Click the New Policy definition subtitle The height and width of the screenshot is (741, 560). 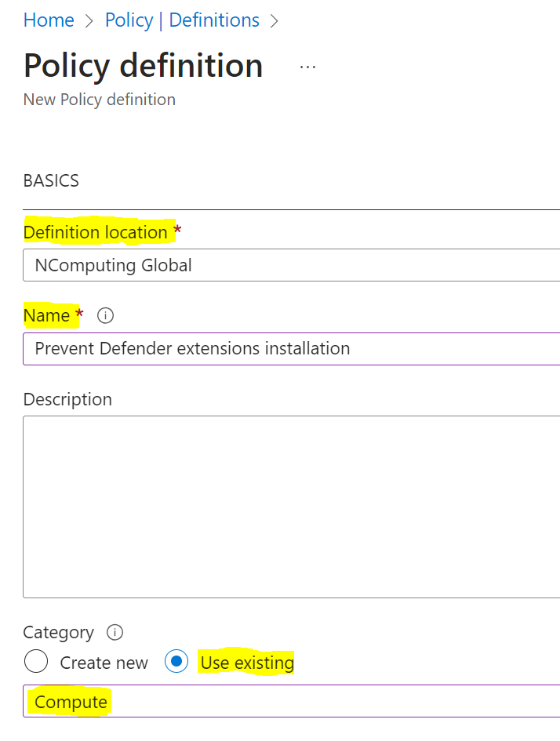[x=99, y=100]
